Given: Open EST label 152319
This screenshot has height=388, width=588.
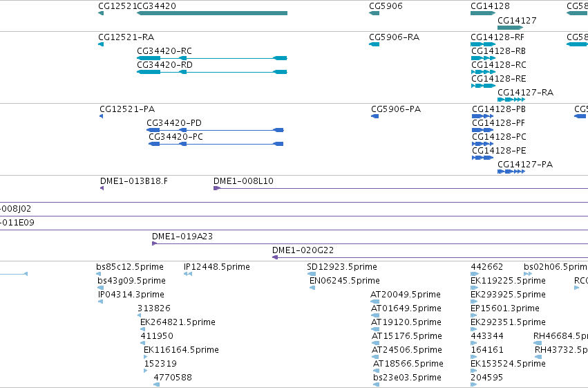Looking at the screenshot, I should (160, 364).
